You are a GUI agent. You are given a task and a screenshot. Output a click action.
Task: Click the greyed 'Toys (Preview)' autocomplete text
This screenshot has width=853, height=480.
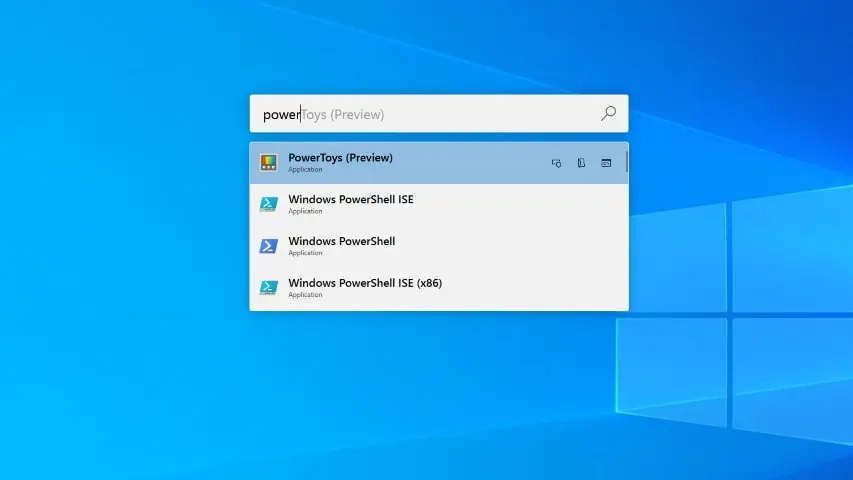point(343,115)
